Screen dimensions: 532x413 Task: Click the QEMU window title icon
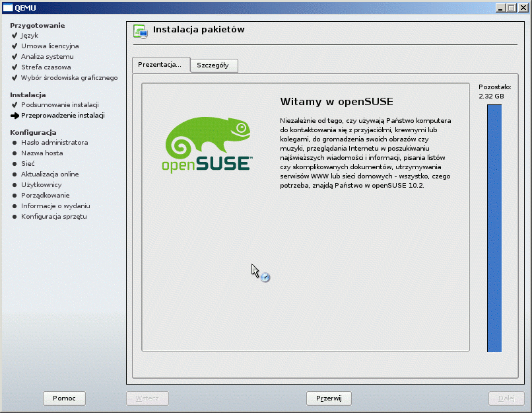tap(9, 7)
